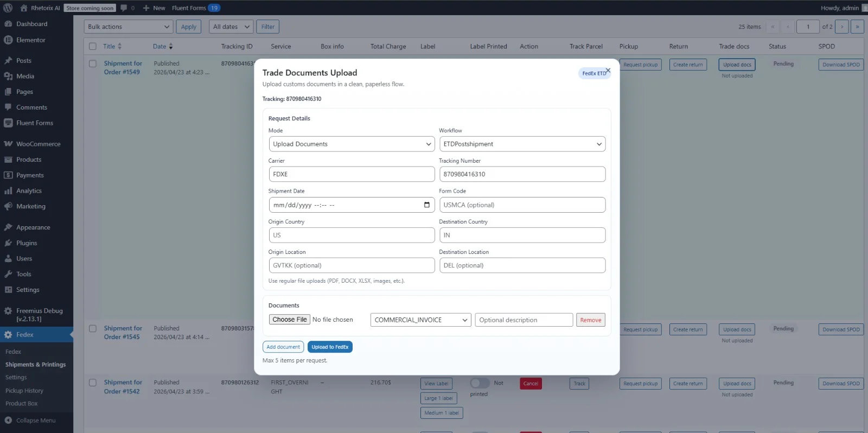
Task: Focus the Form Code USMCA field
Action: coord(522,205)
